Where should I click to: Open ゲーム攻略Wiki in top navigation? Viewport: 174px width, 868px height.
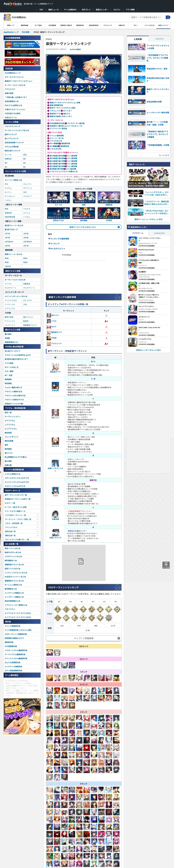point(70,10)
